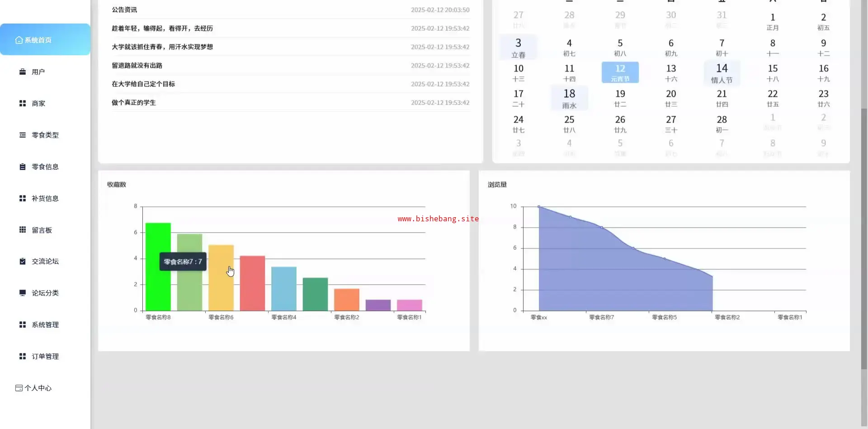
Task: Select February 12 元宵节 in the calendar
Action: click(620, 72)
